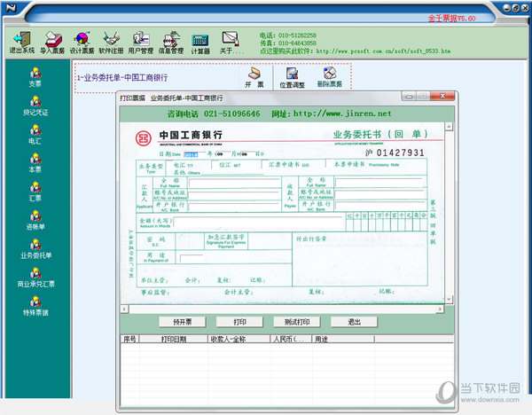Viewport: 532px width, 415px height.
Task: Click the 退出 button in print dialog
Action: (x=354, y=322)
